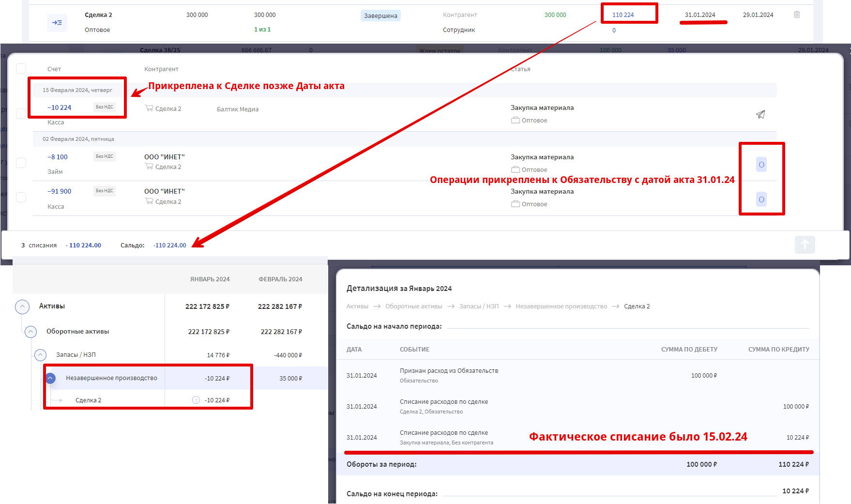Check the checkbox for the −91 900 operation
This screenshot has height=504, width=851.
tap(21, 197)
